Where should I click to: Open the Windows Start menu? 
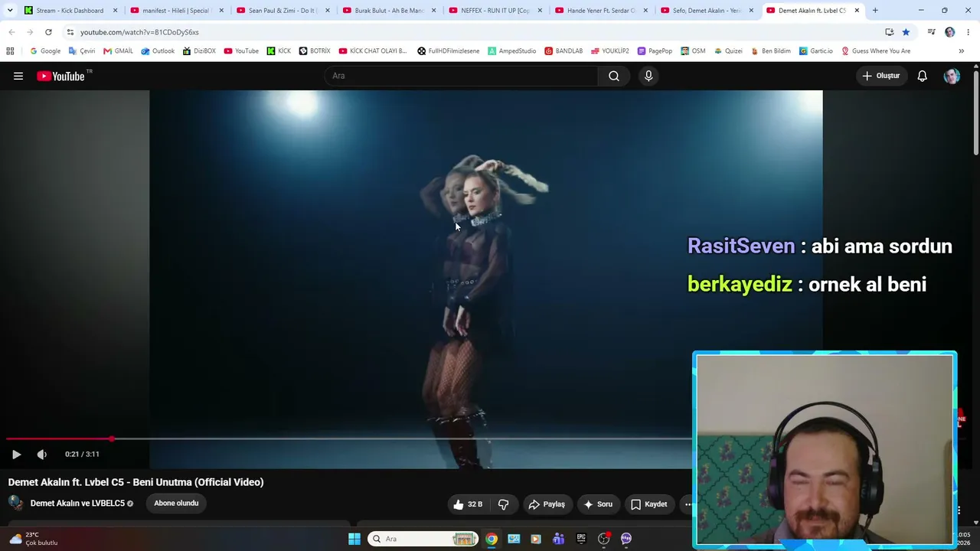pos(354,539)
